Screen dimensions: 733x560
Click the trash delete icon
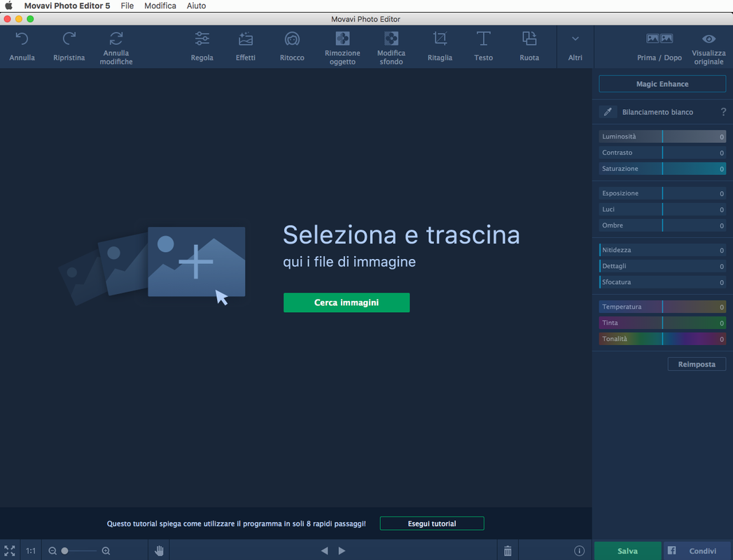tap(508, 551)
